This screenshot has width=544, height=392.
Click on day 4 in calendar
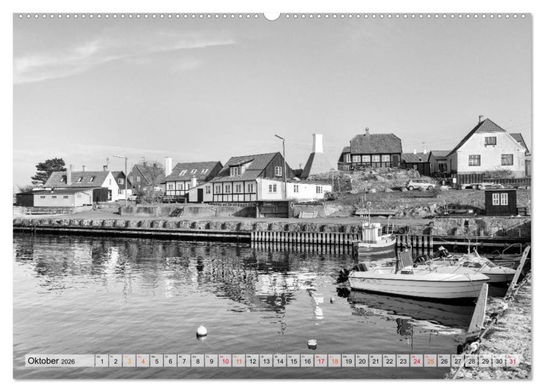[x=143, y=361]
